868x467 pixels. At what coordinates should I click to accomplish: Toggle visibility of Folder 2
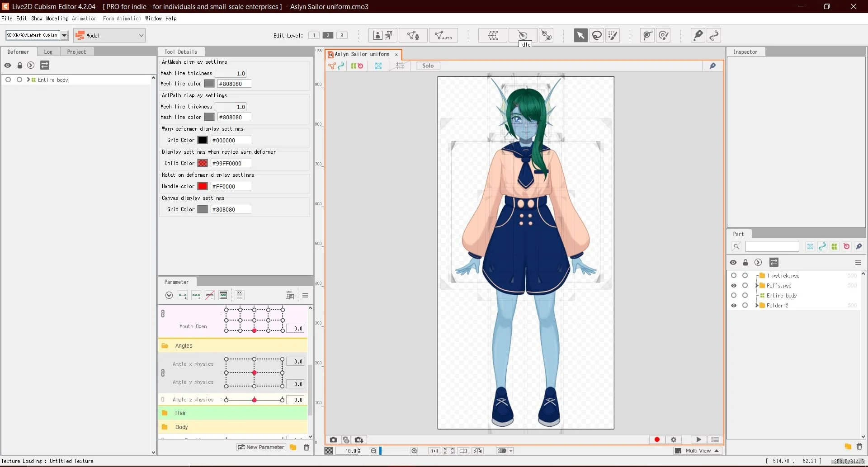733,306
